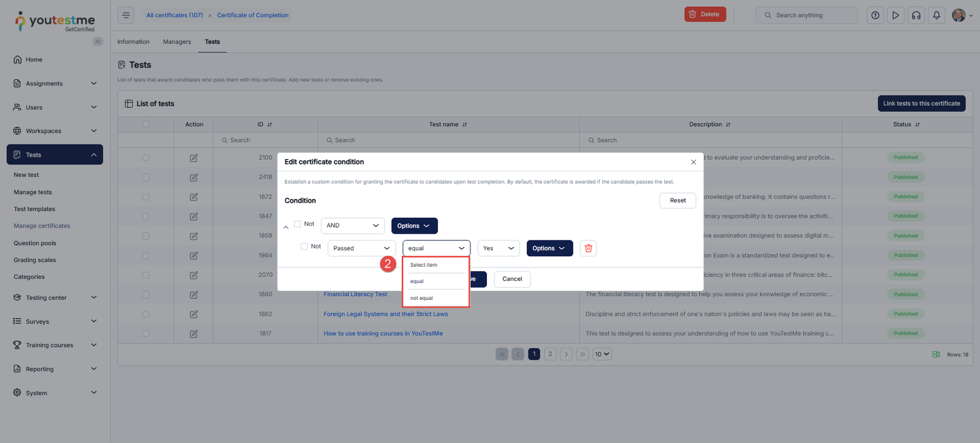The image size is (980, 443).
Task: Open the AND logical operator dropdown
Action: coord(353,226)
